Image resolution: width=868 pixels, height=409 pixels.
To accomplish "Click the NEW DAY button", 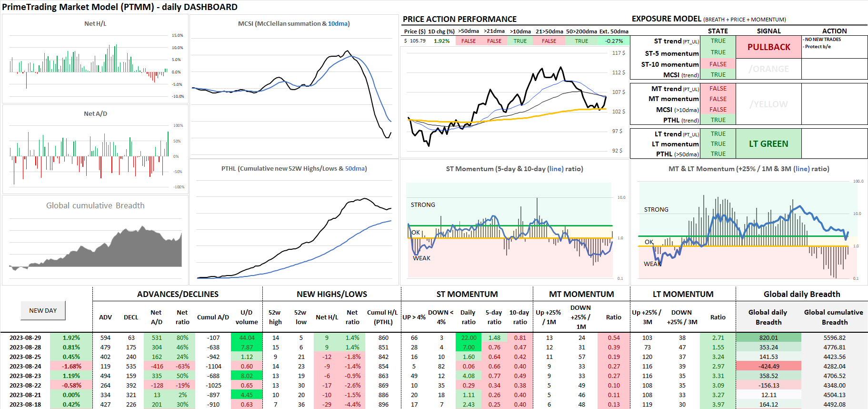I will click(43, 310).
